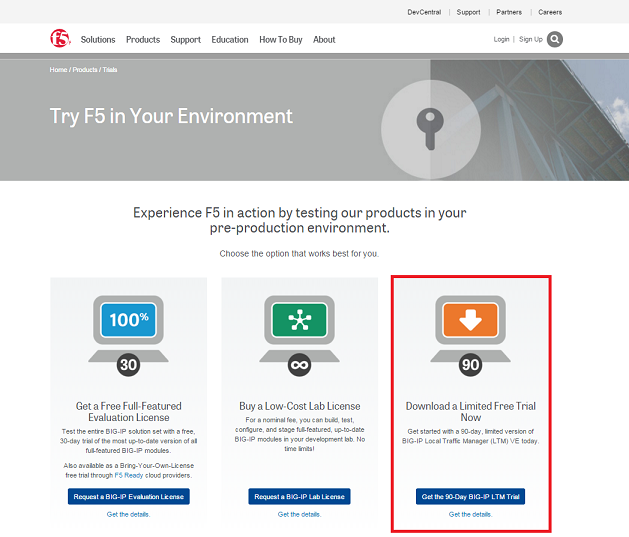Click the F5 logo icon
This screenshot has height=537, width=629.
tap(60, 39)
